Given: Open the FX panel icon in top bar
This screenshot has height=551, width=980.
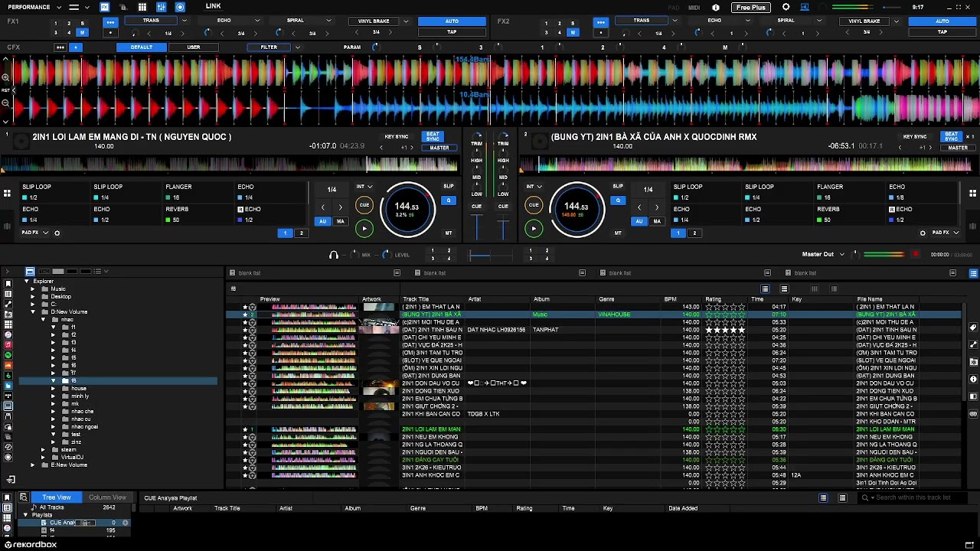Looking at the screenshot, I should pos(104,7).
